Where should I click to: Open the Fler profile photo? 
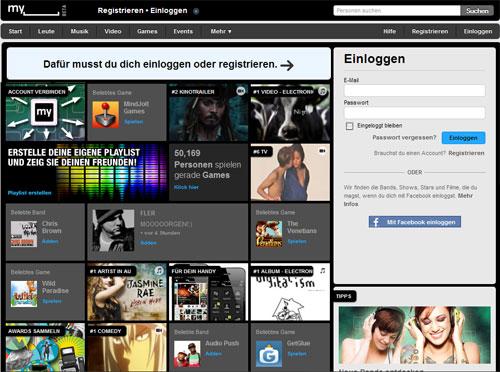click(113, 230)
